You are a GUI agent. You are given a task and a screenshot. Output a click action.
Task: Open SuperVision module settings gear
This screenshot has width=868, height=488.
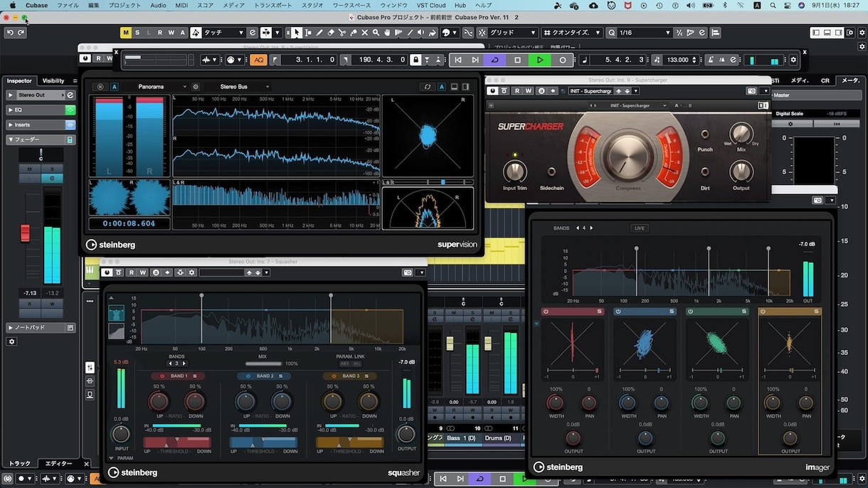coord(196,87)
